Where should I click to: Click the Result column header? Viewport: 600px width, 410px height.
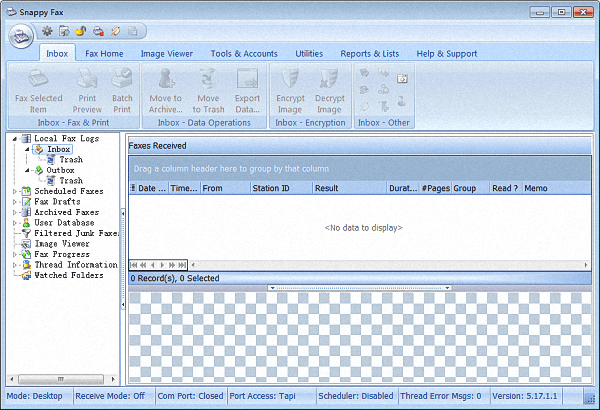pyautogui.click(x=326, y=187)
